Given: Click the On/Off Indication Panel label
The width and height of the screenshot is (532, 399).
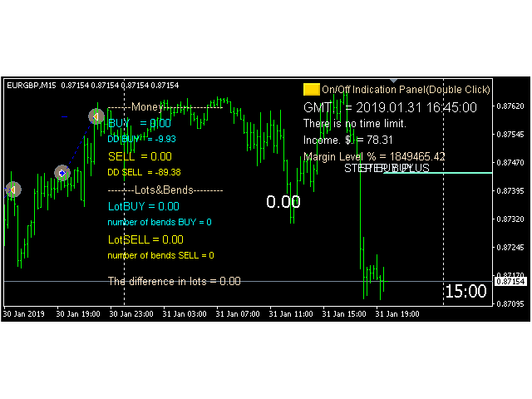Looking at the screenshot, I should coord(406,90).
